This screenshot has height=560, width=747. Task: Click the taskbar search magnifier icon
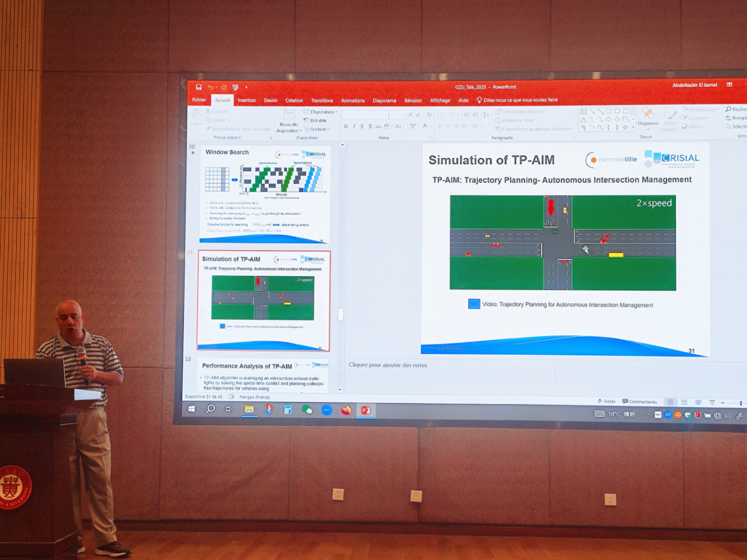pos(210,409)
